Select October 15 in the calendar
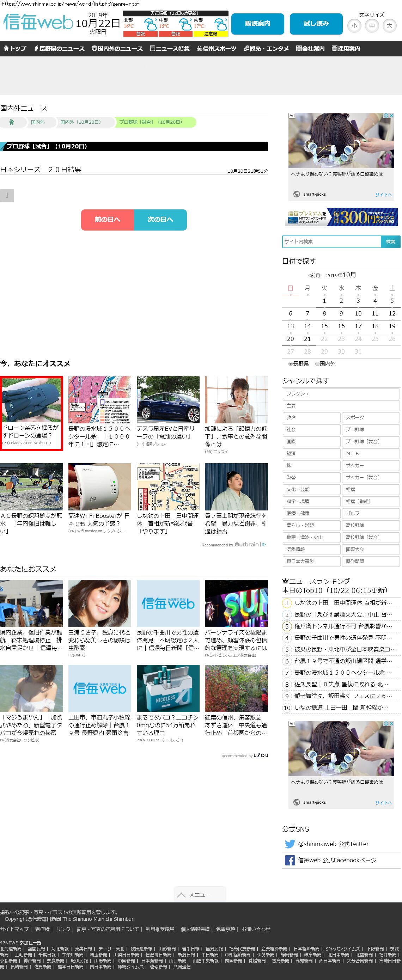 [324, 326]
